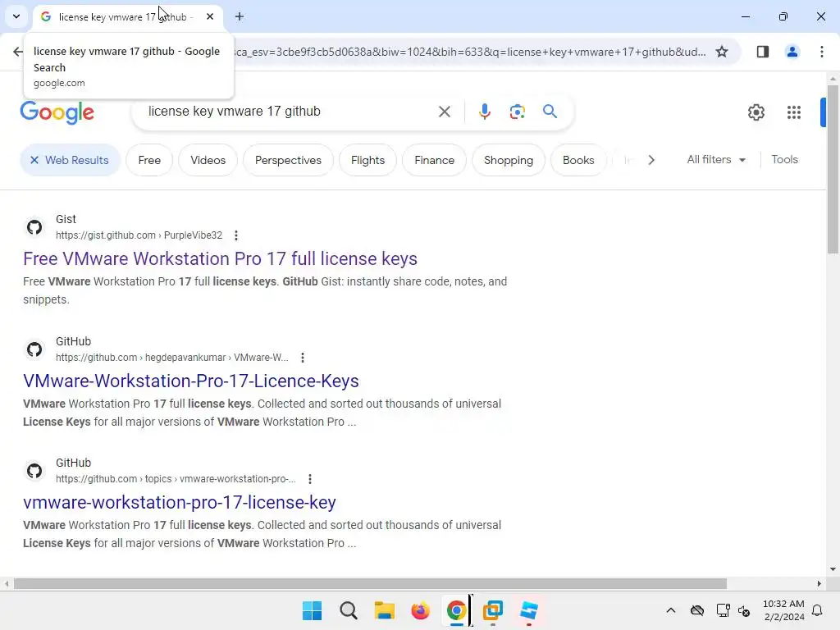
Task: Open the cloud sync tray icon
Action: pyautogui.click(x=697, y=610)
